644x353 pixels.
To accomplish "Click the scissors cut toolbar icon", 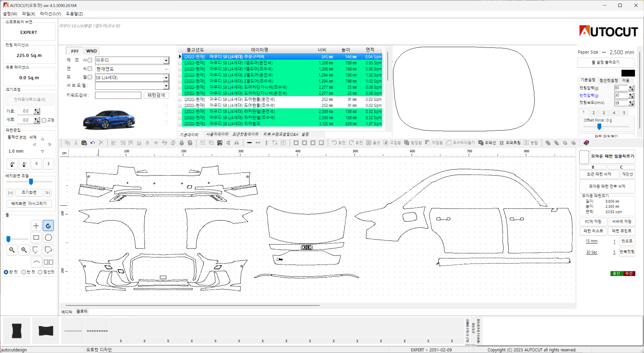I will pos(76,143).
